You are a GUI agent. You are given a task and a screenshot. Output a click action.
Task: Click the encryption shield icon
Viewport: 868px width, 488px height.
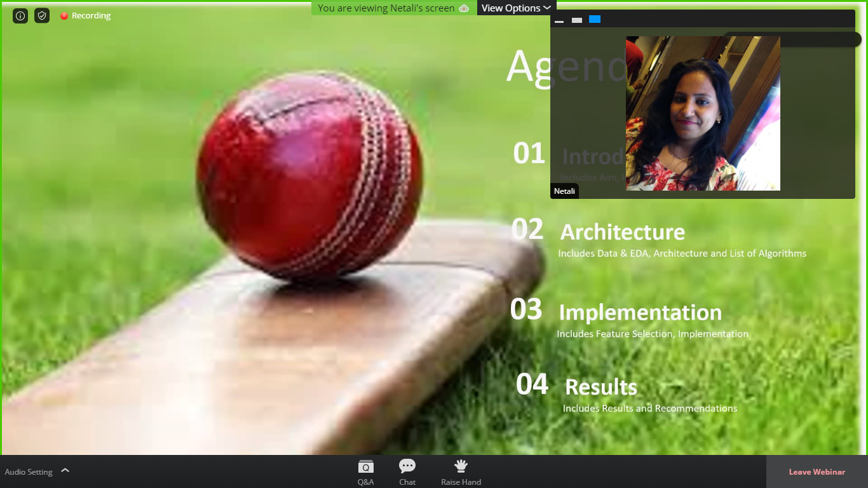tap(42, 16)
